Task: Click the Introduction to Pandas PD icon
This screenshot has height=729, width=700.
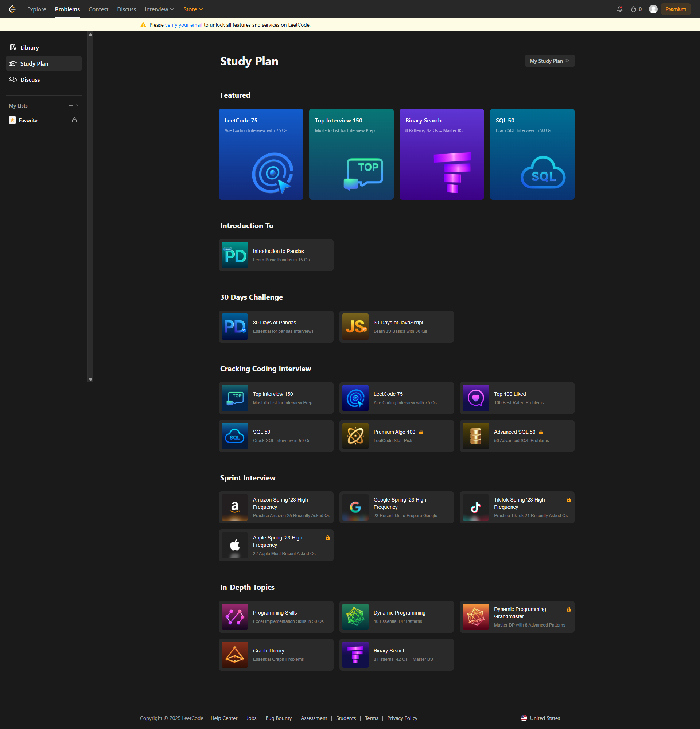Action: [x=235, y=255]
